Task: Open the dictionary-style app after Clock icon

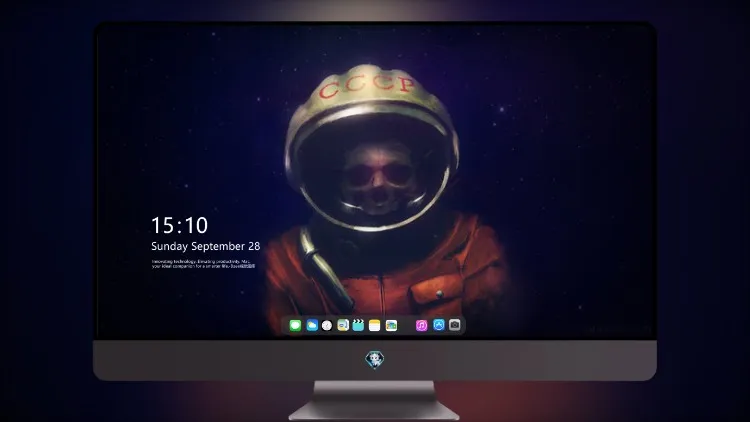Action: point(343,325)
